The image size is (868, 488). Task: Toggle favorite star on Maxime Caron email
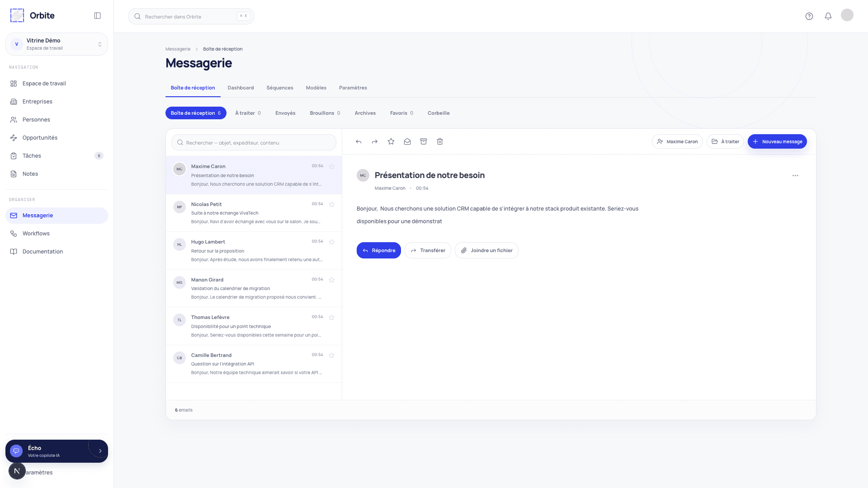332,166
